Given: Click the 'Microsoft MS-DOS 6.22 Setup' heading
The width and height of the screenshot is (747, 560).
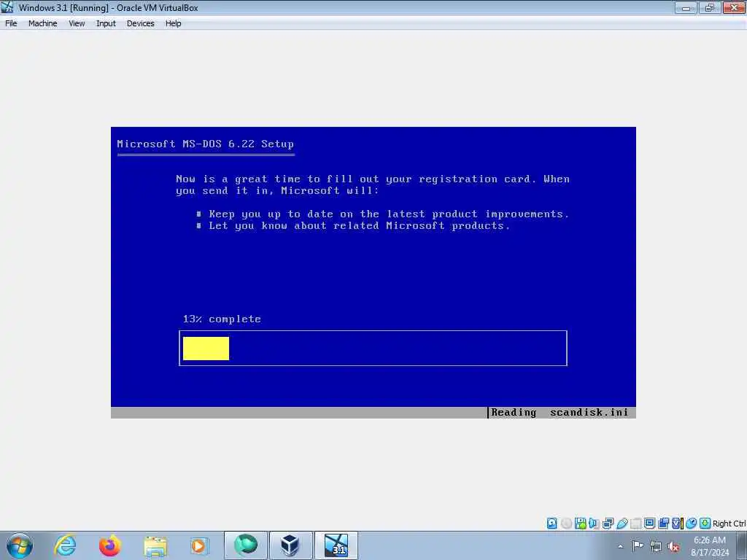Looking at the screenshot, I should click(205, 144).
